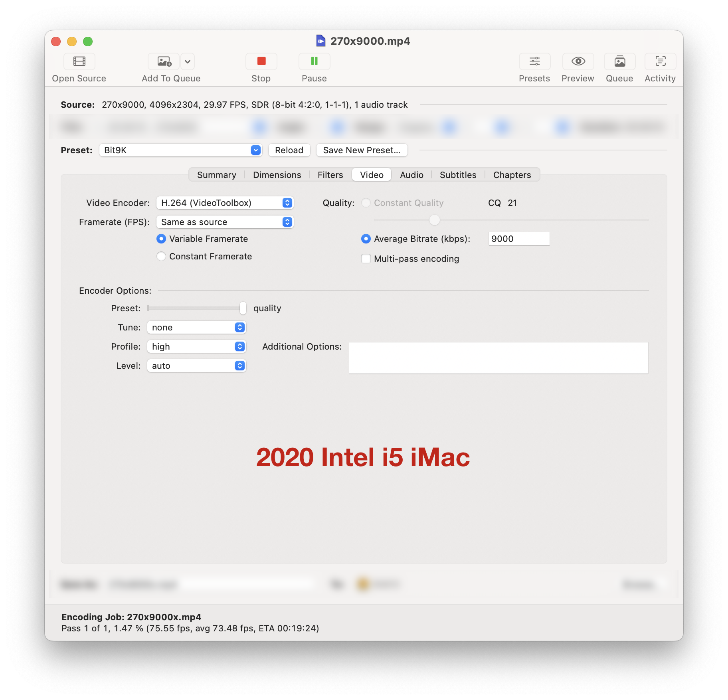Image resolution: width=728 pixels, height=700 pixels.
Task: Click the Encoding Job status line
Action: 131,617
